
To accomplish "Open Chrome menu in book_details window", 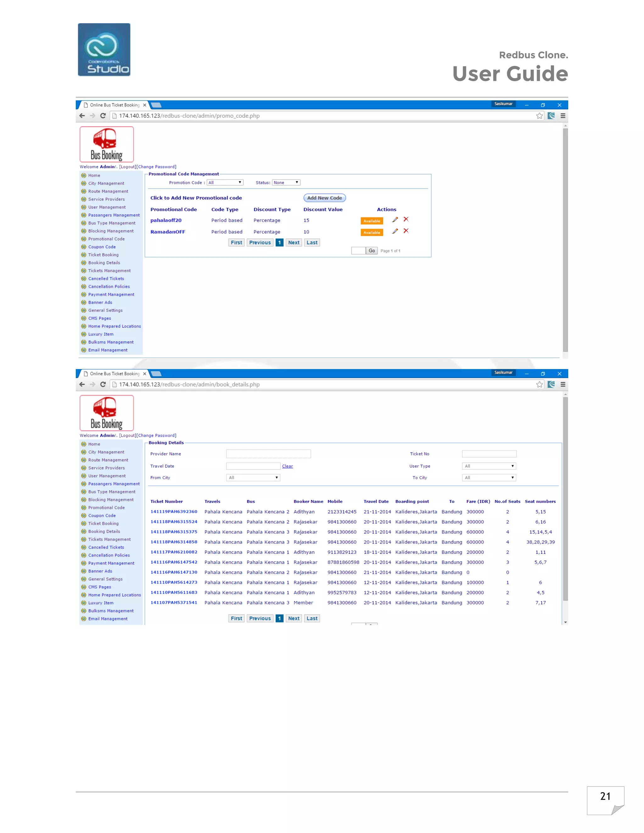I will pos(563,384).
